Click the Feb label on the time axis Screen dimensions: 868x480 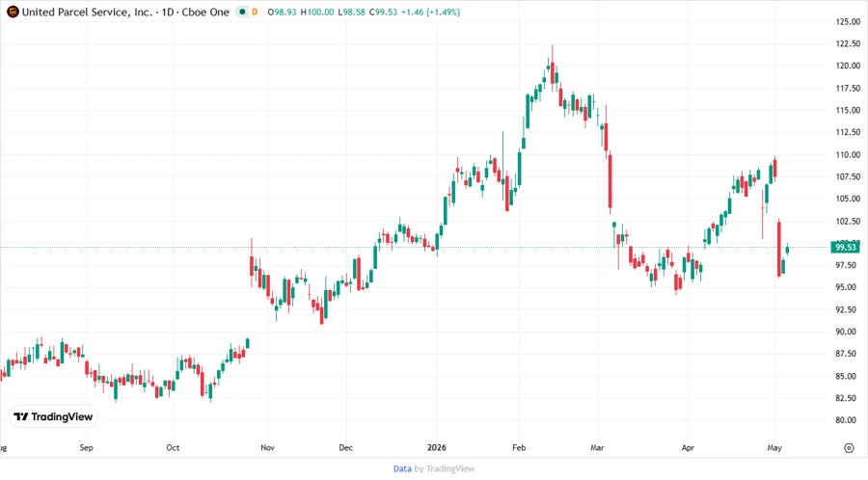point(519,448)
